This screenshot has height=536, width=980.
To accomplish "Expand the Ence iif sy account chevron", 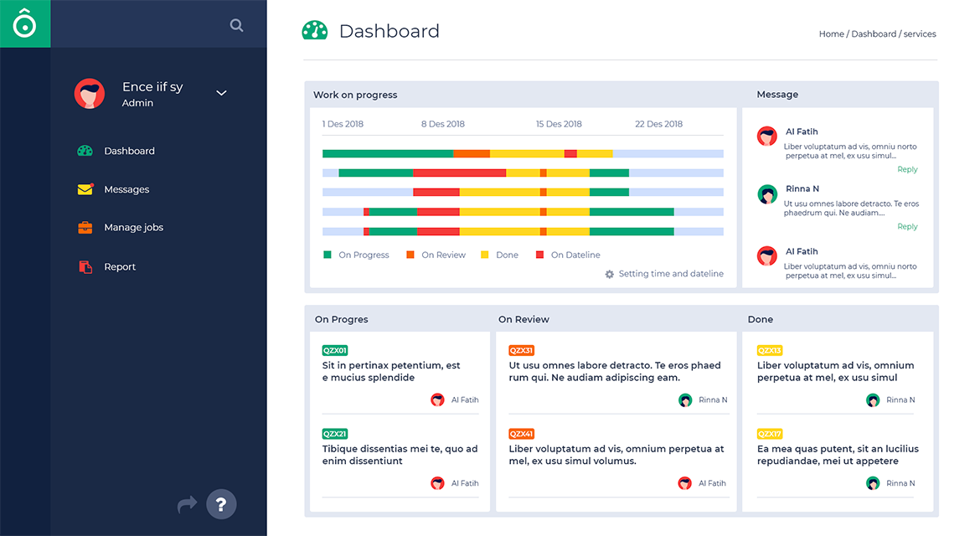I will (220, 93).
